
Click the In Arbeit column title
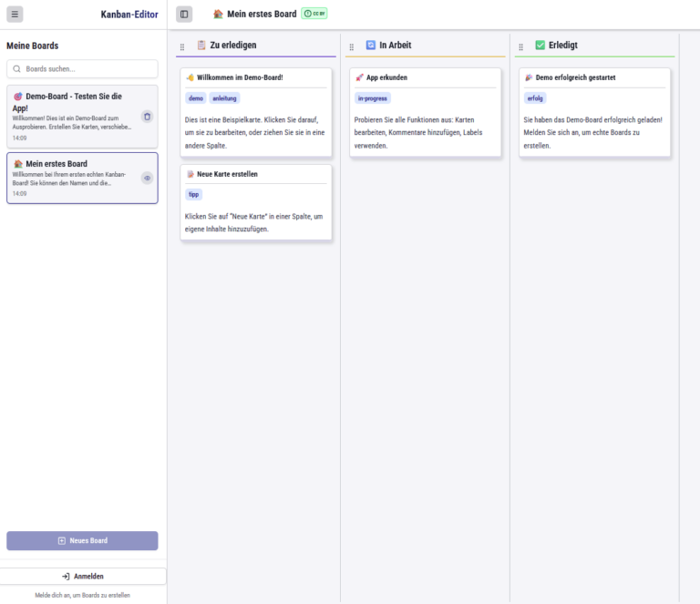(x=395, y=45)
